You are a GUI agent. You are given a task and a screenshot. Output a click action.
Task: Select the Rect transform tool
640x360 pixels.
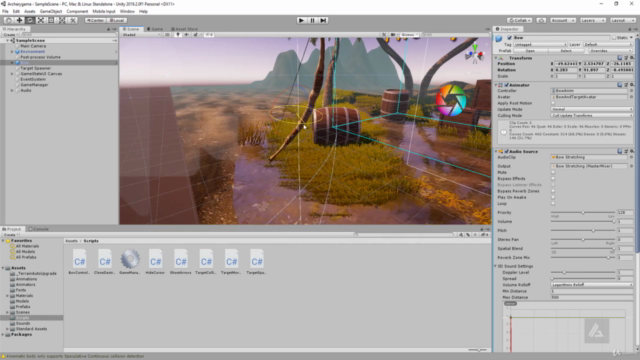51,20
